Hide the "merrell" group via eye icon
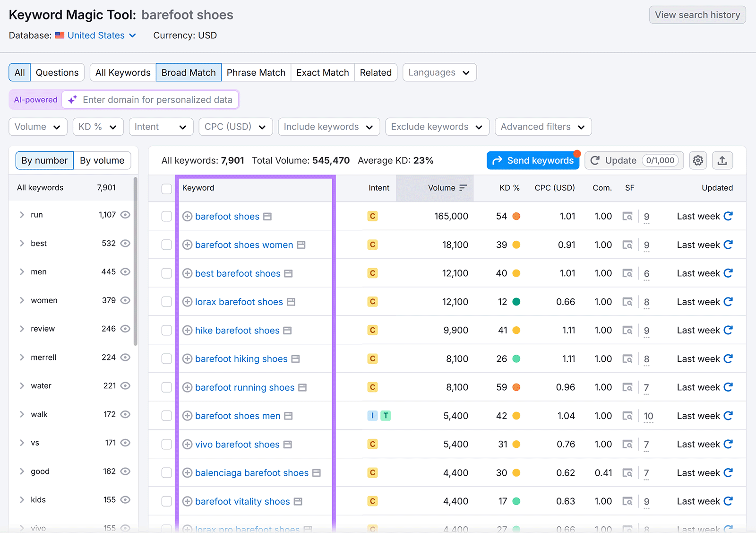 [x=125, y=358]
